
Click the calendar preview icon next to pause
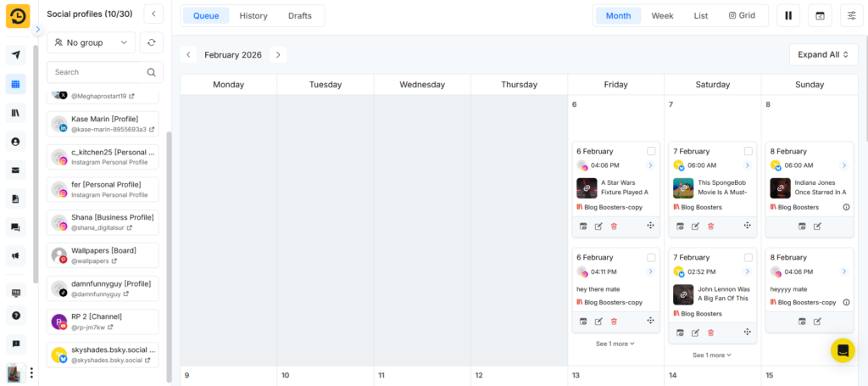point(820,15)
